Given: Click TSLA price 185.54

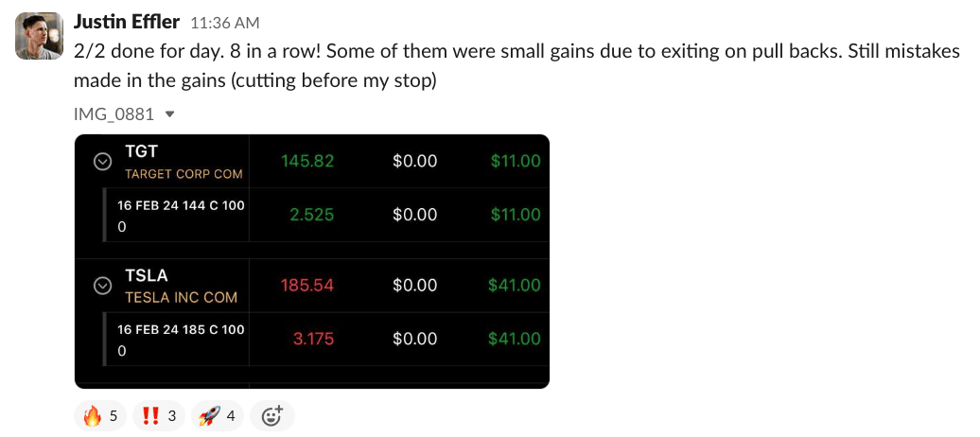Looking at the screenshot, I should [307, 285].
